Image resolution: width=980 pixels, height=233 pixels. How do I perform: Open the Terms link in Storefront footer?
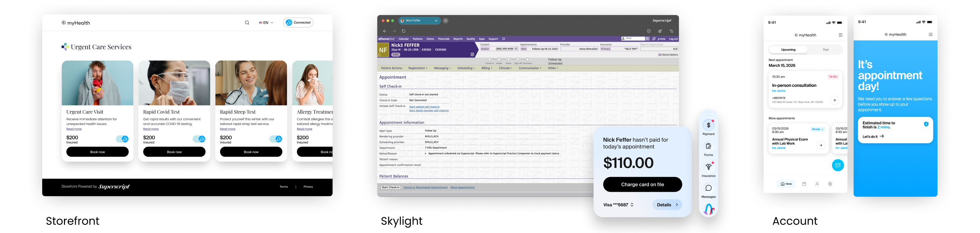pyautogui.click(x=284, y=187)
